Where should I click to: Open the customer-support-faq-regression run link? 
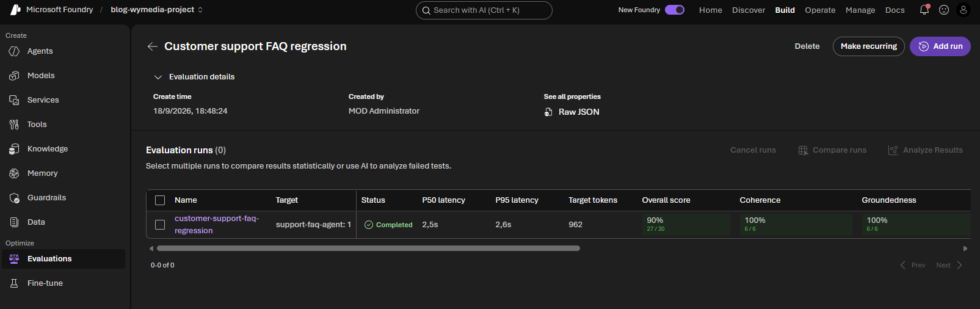(x=217, y=225)
